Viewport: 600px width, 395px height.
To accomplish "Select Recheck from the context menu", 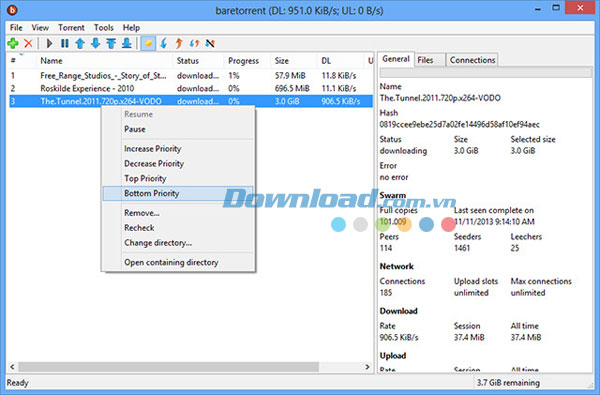I will (139, 228).
